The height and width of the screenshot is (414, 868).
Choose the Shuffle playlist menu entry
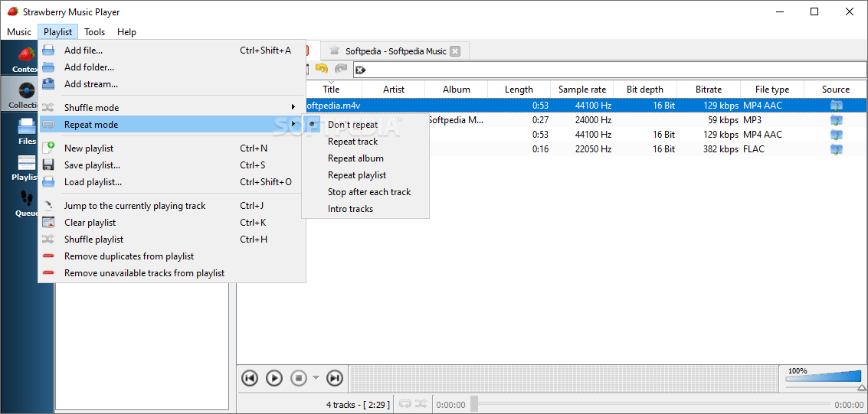click(x=172, y=240)
